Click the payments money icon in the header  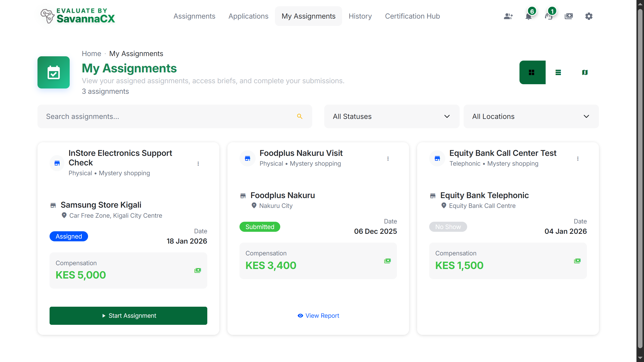(569, 16)
